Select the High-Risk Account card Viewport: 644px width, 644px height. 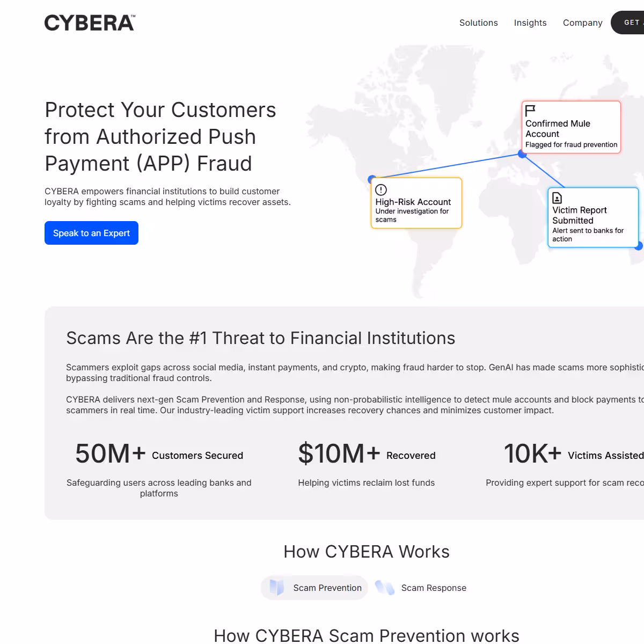point(416,203)
